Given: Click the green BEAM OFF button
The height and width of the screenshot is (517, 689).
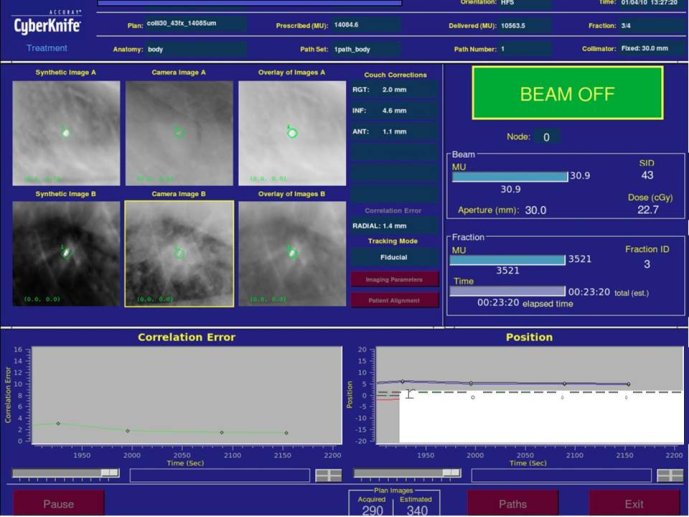Looking at the screenshot, I should (x=567, y=93).
